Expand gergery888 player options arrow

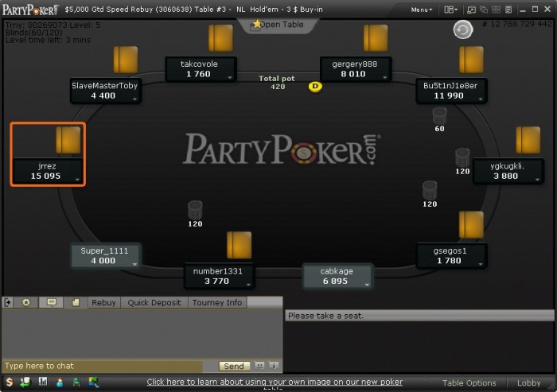(x=384, y=77)
